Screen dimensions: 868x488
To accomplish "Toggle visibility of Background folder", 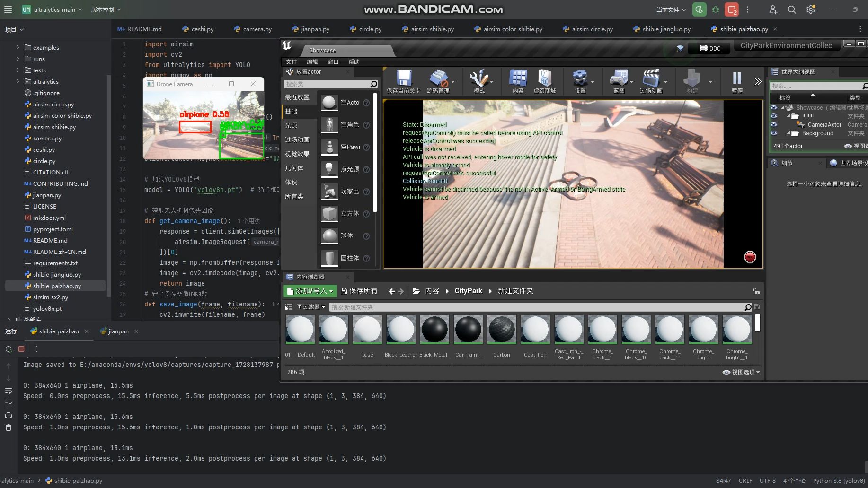I will (774, 133).
